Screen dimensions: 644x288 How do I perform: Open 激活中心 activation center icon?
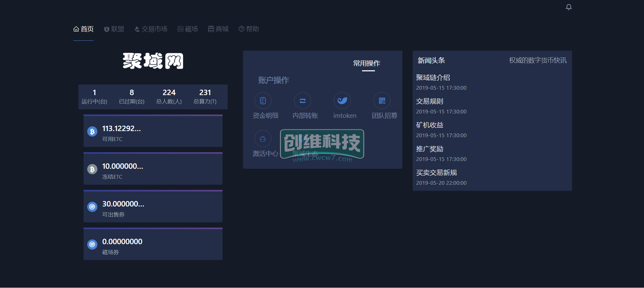pos(263,139)
